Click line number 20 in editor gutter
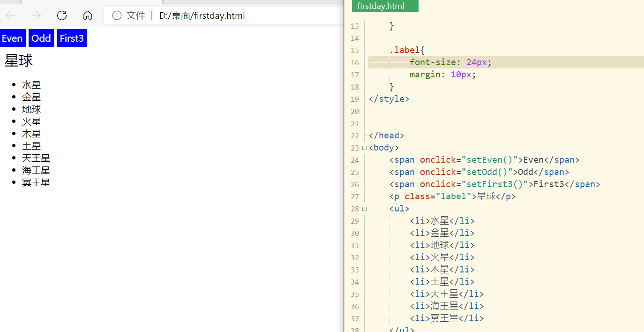The width and height of the screenshot is (644, 332). 354,112
